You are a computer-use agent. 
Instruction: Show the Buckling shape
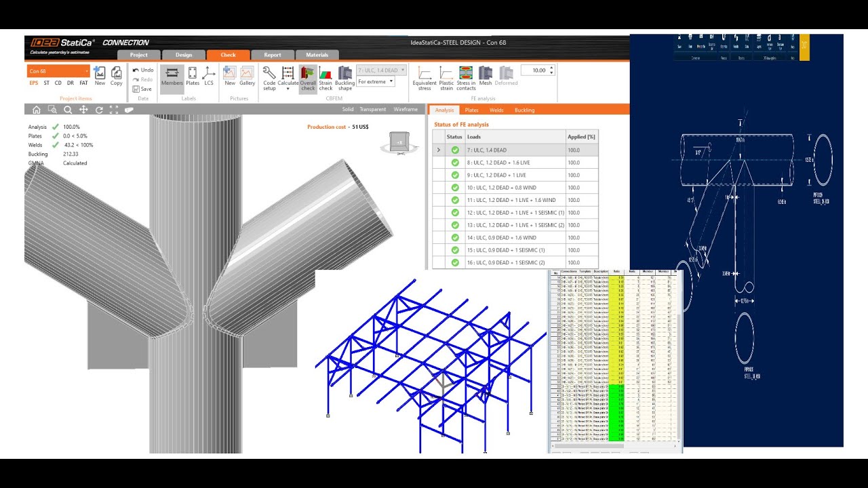(x=345, y=78)
